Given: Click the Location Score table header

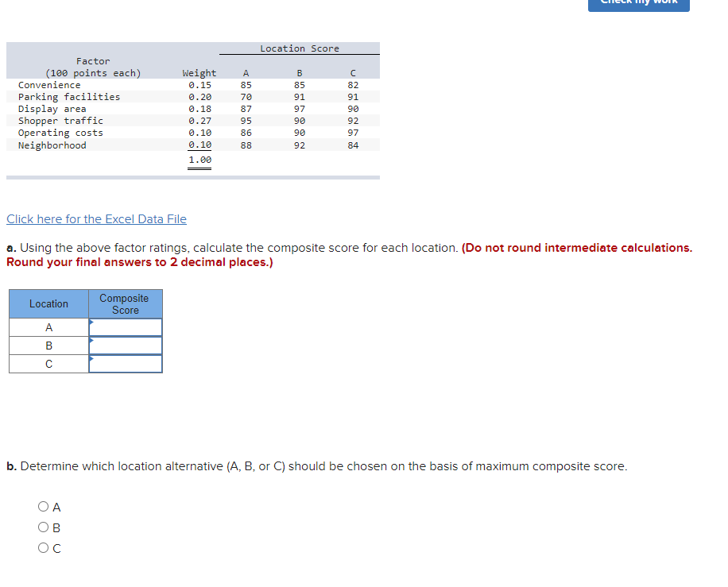Looking at the screenshot, I should point(300,48).
